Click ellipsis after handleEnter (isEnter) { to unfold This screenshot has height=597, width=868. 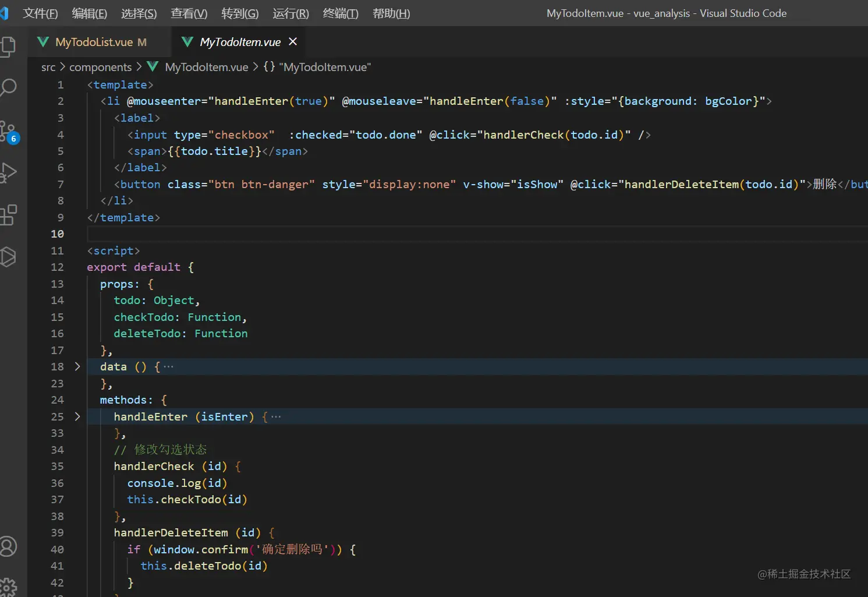[276, 416]
